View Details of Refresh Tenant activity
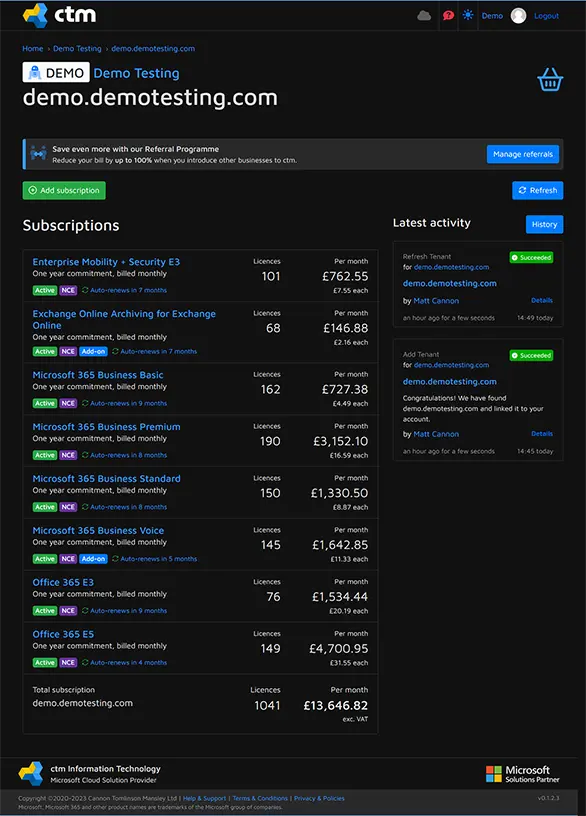The width and height of the screenshot is (586, 816). (542, 300)
